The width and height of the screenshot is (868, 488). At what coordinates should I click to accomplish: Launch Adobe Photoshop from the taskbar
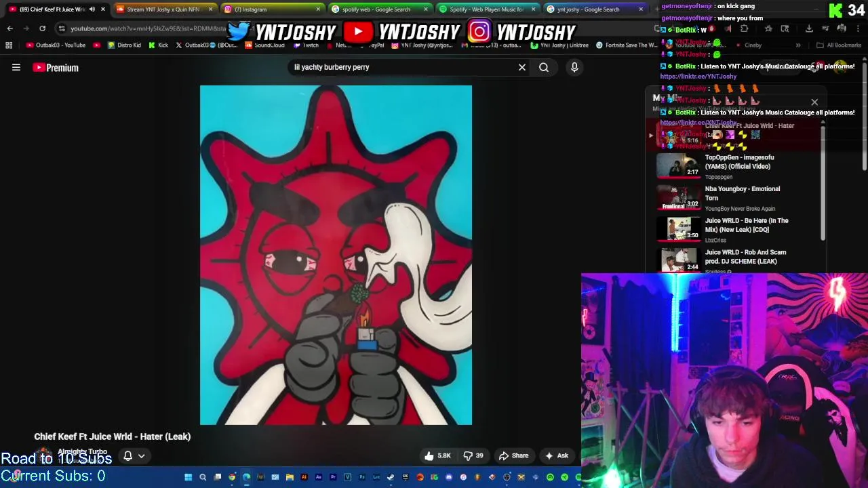click(x=361, y=477)
